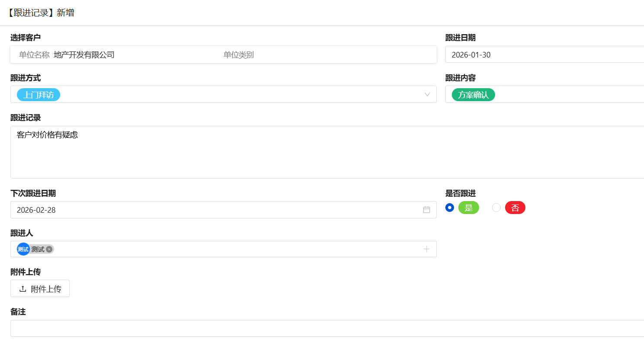Expand 跟进方式 dropdown chevron
The height and width of the screenshot is (342, 644).
click(427, 95)
